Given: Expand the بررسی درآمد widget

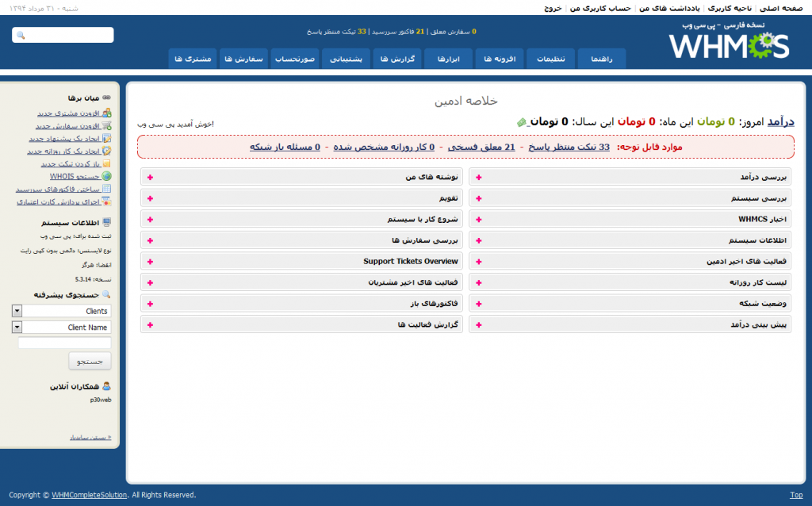Looking at the screenshot, I should [x=478, y=178].
